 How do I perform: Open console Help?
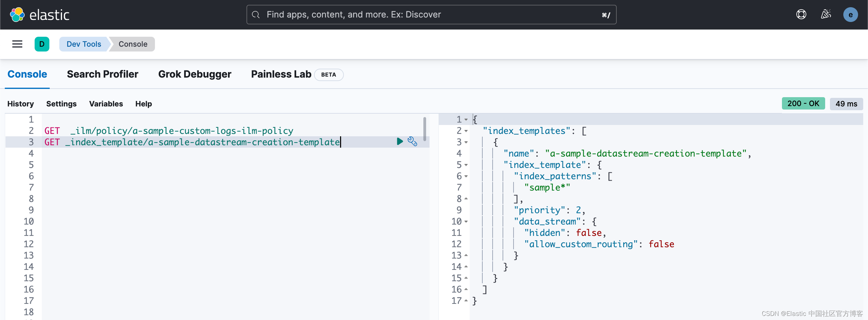[x=144, y=104]
